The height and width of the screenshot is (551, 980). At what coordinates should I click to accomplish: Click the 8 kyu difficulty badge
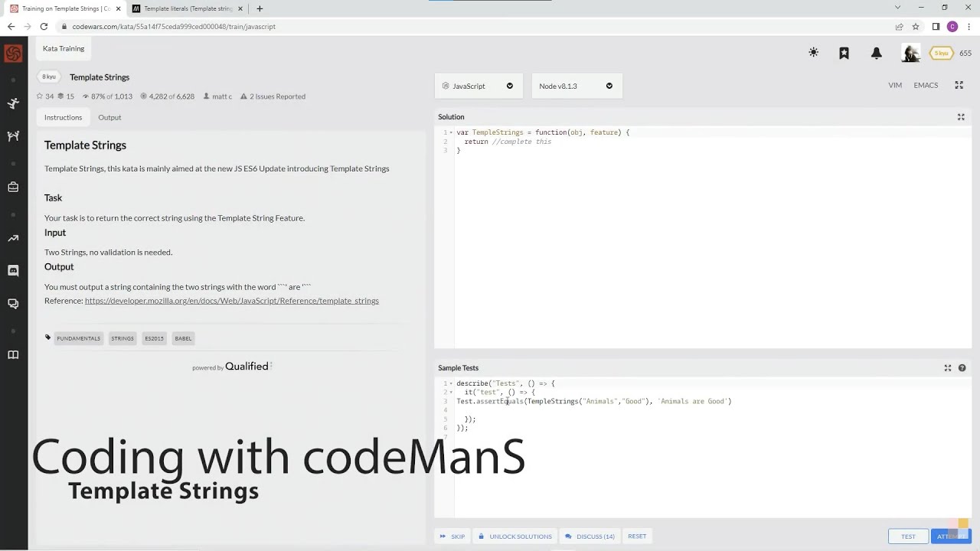[49, 77]
